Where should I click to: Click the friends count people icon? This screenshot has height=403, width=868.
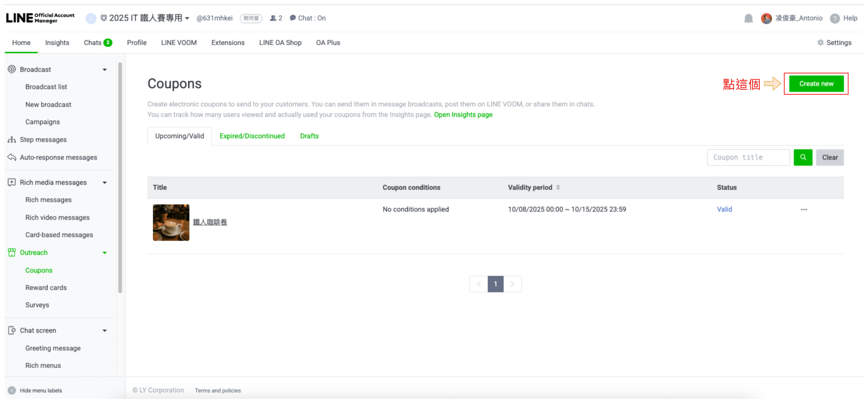pos(273,18)
